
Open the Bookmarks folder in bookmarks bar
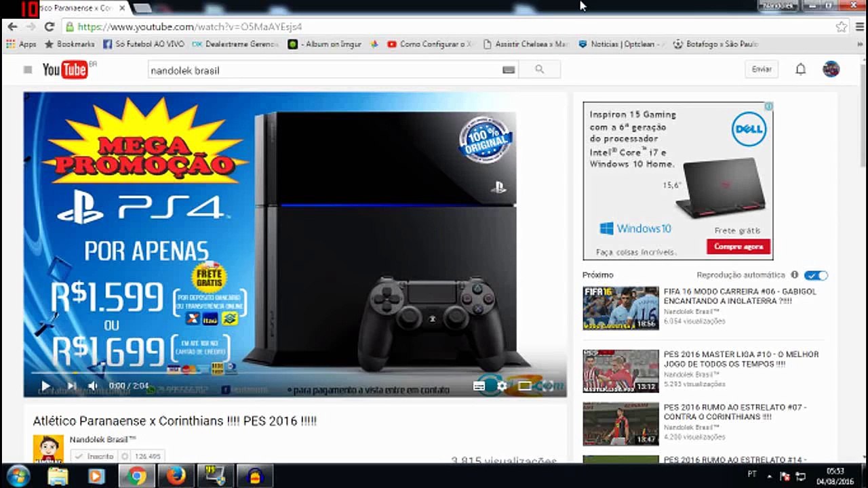coord(70,44)
